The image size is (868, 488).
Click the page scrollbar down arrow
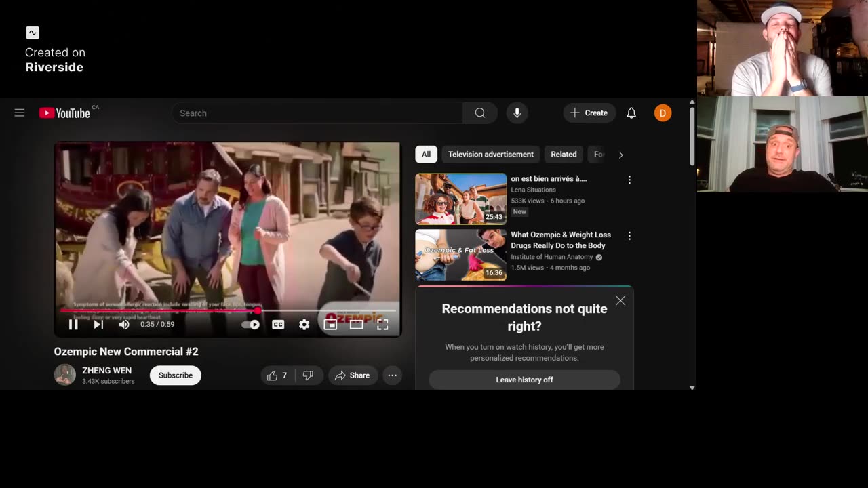(692, 387)
